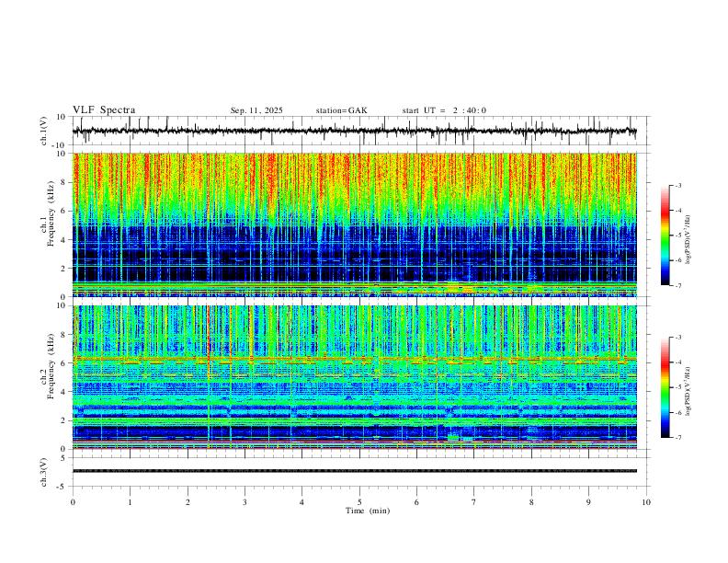Click the "-5" tick on ch.1 colorbar
Viewport: 728px width, 563px height.
pyautogui.click(x=677, y=236)
